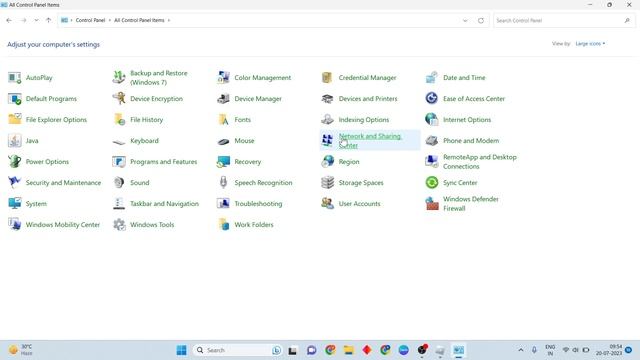This screenshot has height=360, width=640.
Task: Click the Mouse icon
Action: coord(223,141)
